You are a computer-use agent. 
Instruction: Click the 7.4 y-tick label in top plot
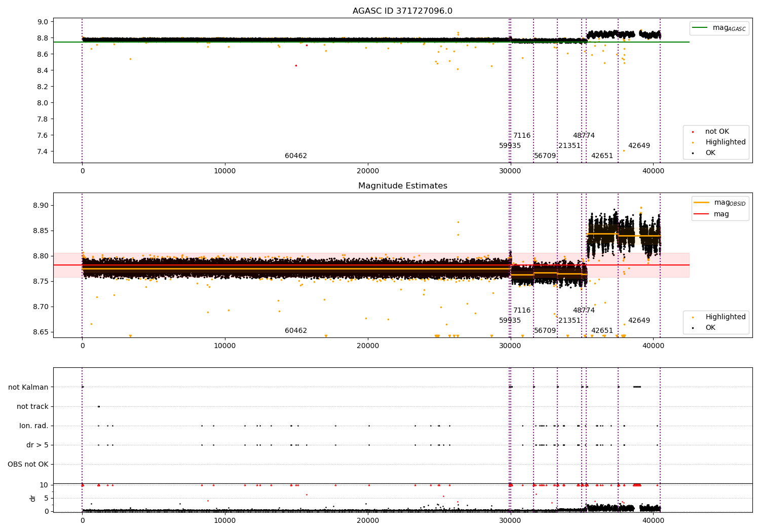(x=43, y=151)
